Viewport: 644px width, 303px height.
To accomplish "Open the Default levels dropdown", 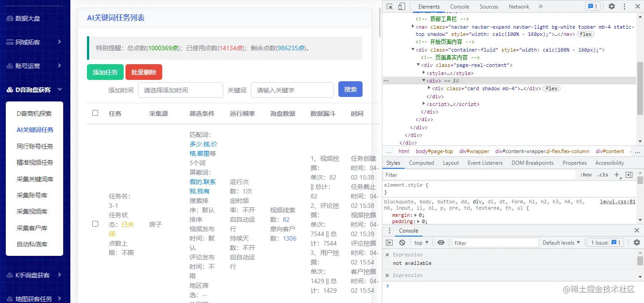I will click(x=562, y=242).
